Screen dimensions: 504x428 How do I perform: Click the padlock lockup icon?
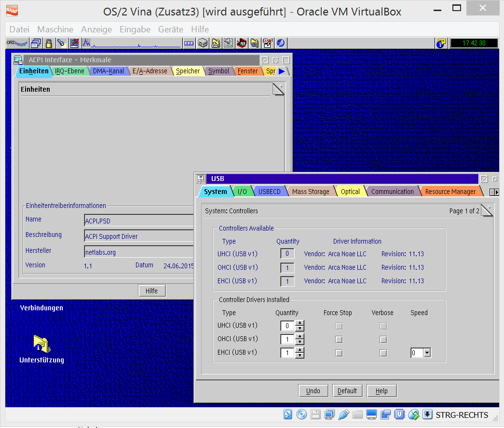pyautogui.click(x=49, y=43)
